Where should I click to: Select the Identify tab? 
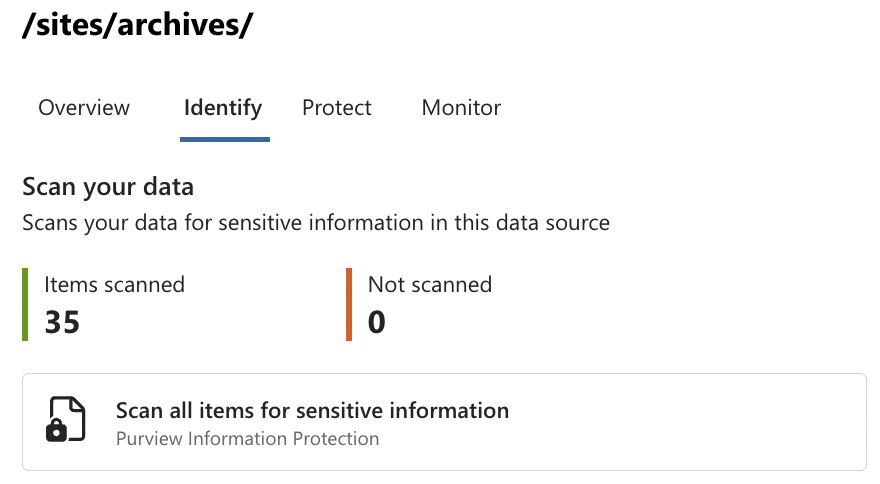tap(223, 107)
